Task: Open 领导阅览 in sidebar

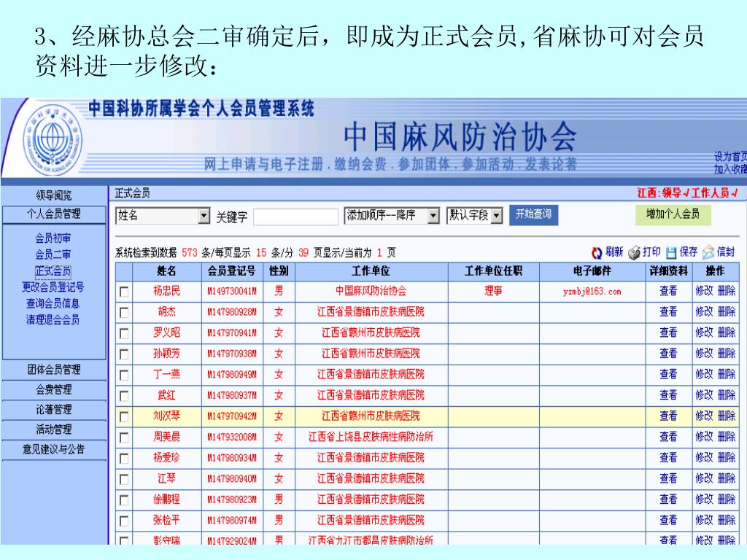Action: [x=54, y=195]
